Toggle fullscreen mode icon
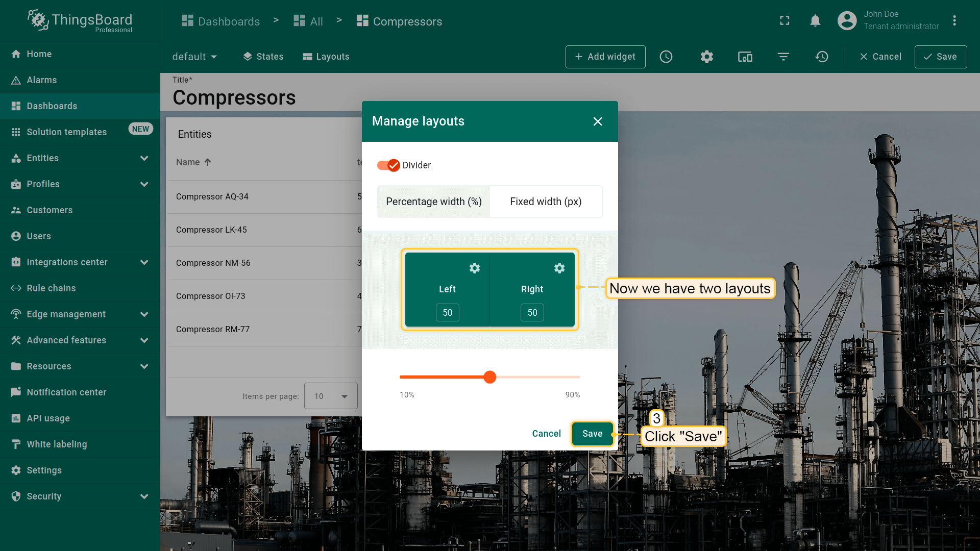980x551 pixels. tap(785, 21)
